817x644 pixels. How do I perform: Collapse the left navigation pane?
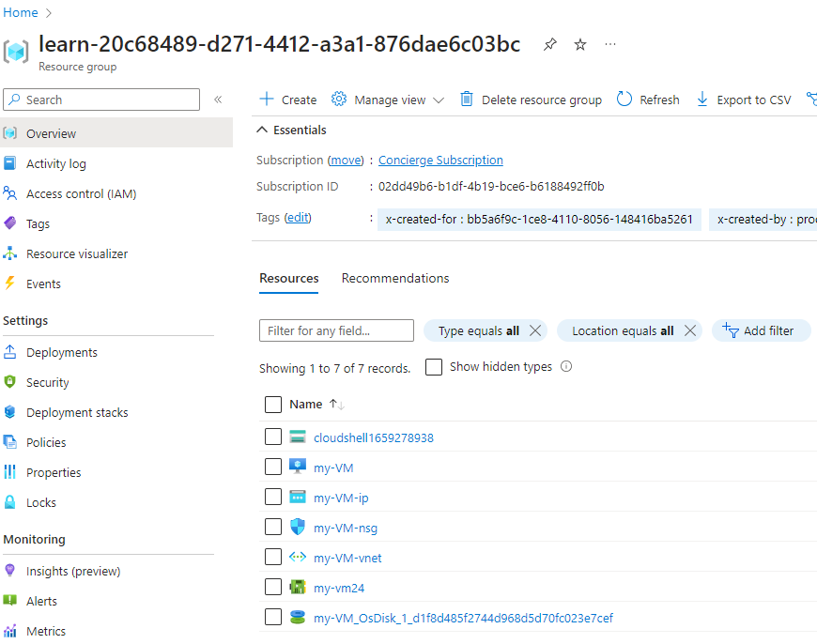click(217, 100)
